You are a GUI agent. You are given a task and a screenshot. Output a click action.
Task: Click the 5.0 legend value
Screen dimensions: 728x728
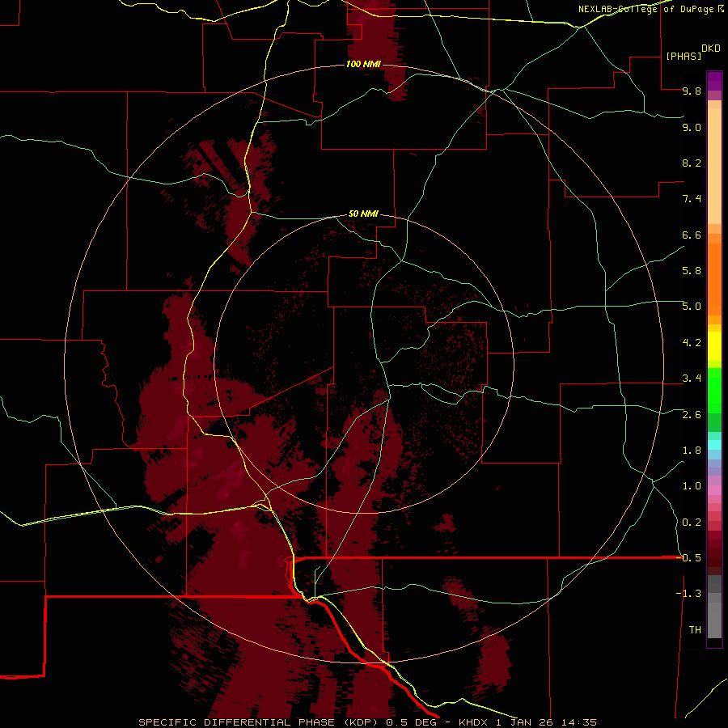click(x=692, y=307)
